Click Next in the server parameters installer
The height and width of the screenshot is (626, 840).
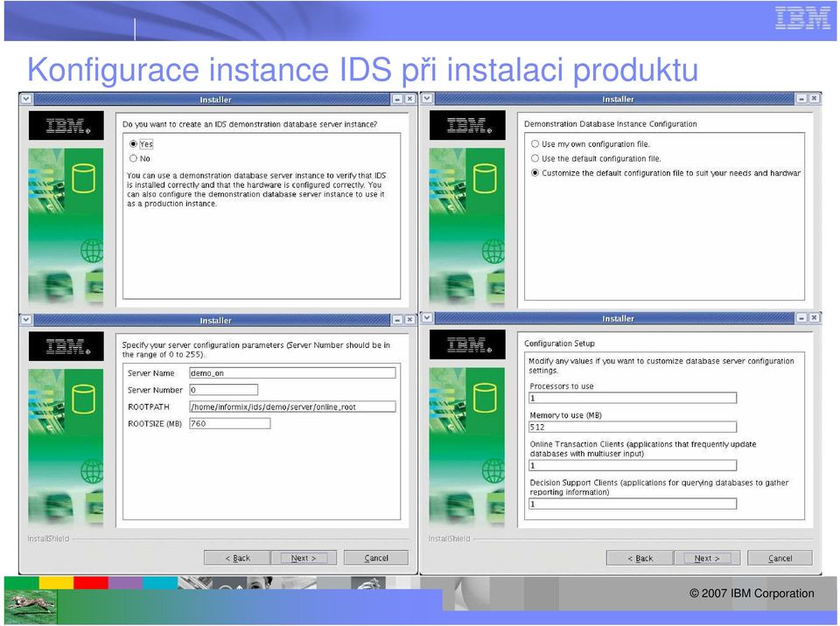point(304,558)
